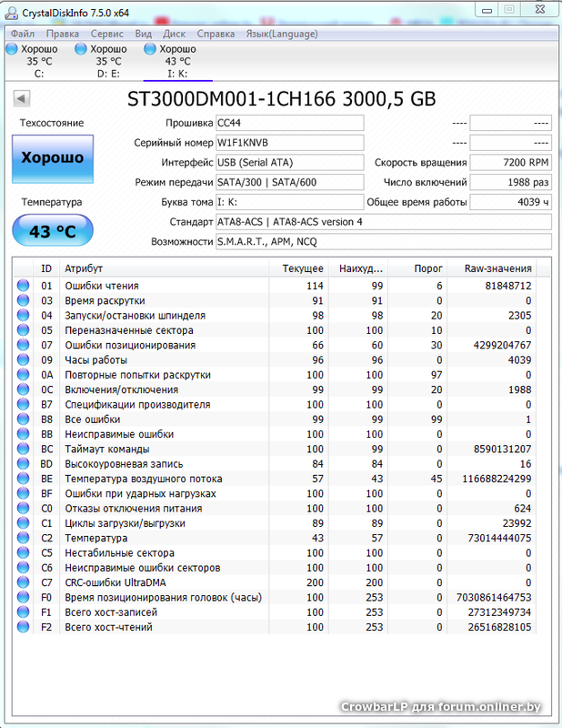This screenshot has width=562, height=728.
Task: Open the Файл menu
Action: point(22,34)
